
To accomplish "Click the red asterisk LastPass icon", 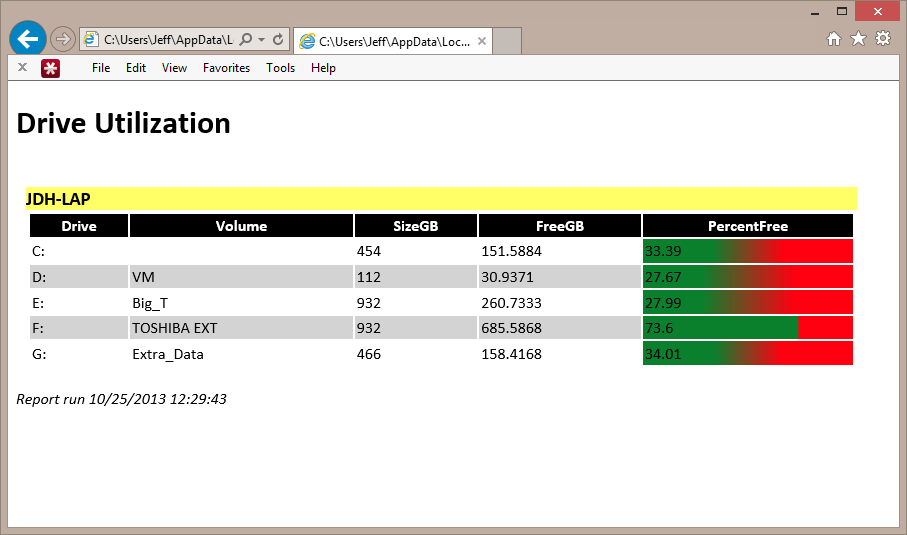I will pos(50,68).
